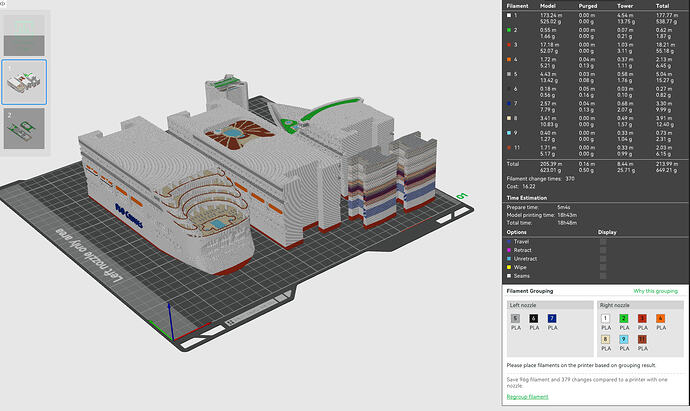Click the red color square of filament row 3

[x=509, y=45]
